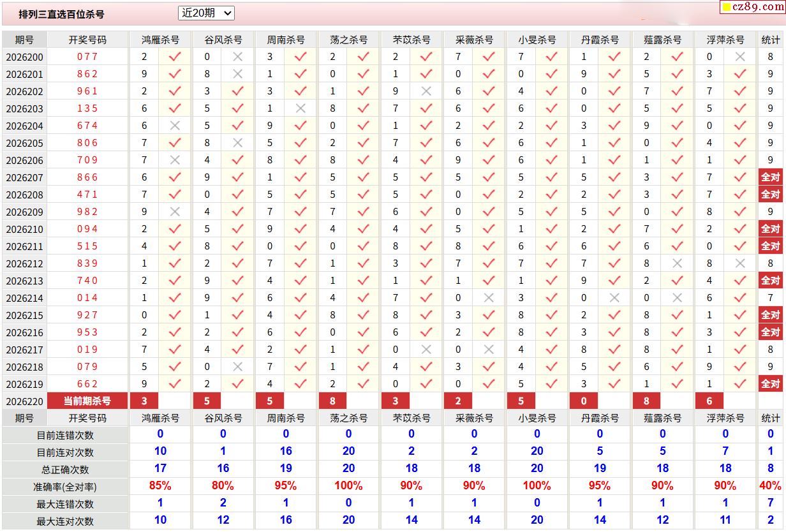786x532 pixels.
Task: Click the 100% accuracy value for 小旻杀号
Action: click(537, 486)
